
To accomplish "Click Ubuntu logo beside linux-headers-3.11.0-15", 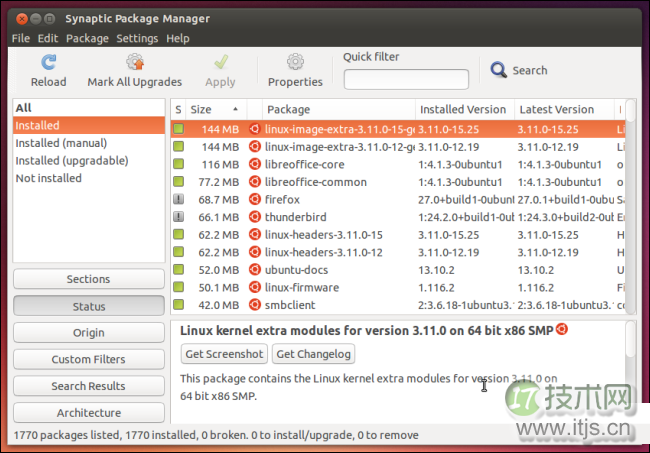I will 255,235.
